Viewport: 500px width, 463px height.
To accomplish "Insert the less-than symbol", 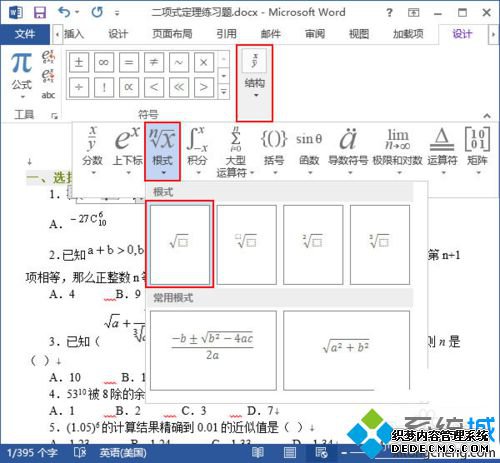I will [x=154, y=87].
